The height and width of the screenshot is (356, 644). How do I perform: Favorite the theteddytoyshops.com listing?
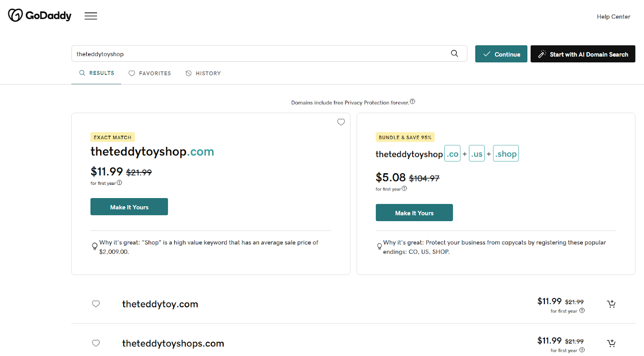point(96,343)
